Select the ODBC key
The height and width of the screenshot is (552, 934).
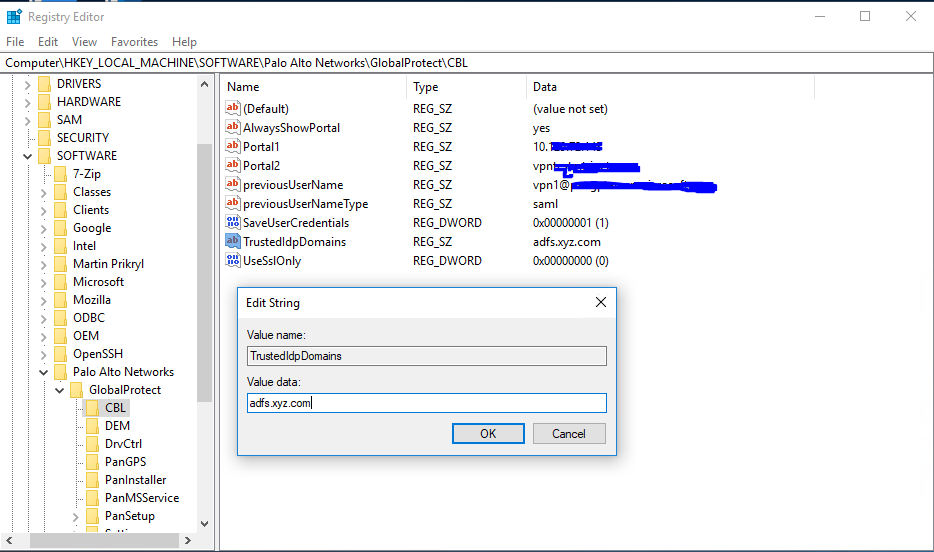[89, 318]
